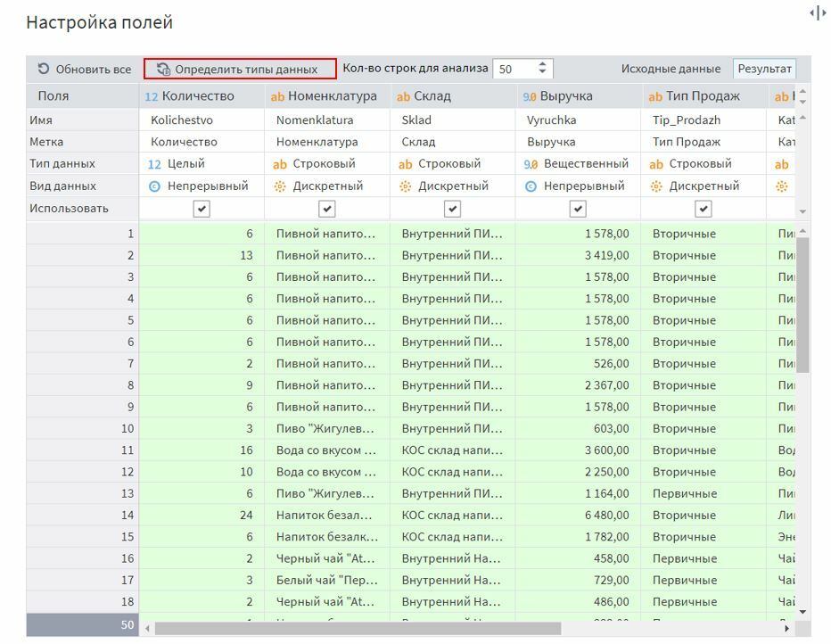Click the ab string icon in Номенклатура header
The height and width of the screenshot is (644, 831).
(x=277, y=96)
